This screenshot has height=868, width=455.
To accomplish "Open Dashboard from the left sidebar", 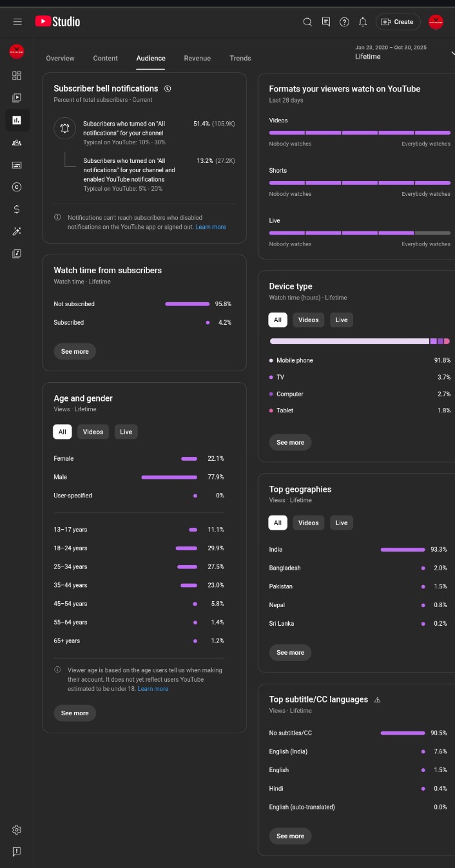I will [x=17, y=75].
